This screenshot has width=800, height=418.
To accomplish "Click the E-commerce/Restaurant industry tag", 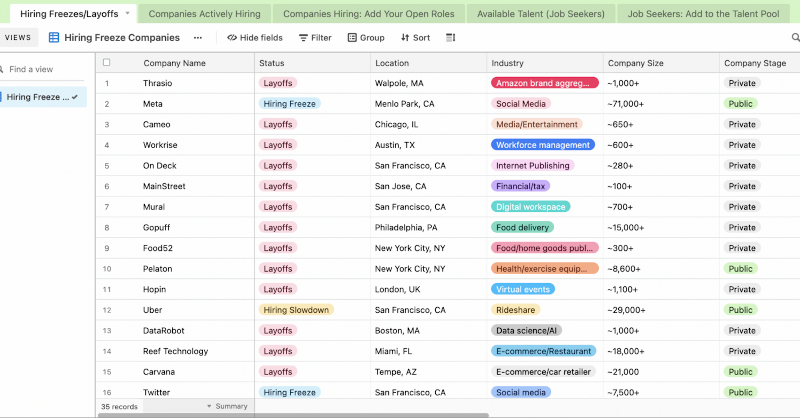I will [x=543, y=351].
